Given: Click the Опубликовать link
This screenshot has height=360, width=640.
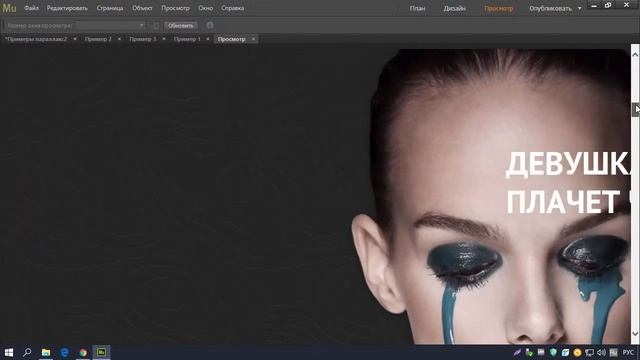Looking at the screenshot, I should click(x=550, y=9).
